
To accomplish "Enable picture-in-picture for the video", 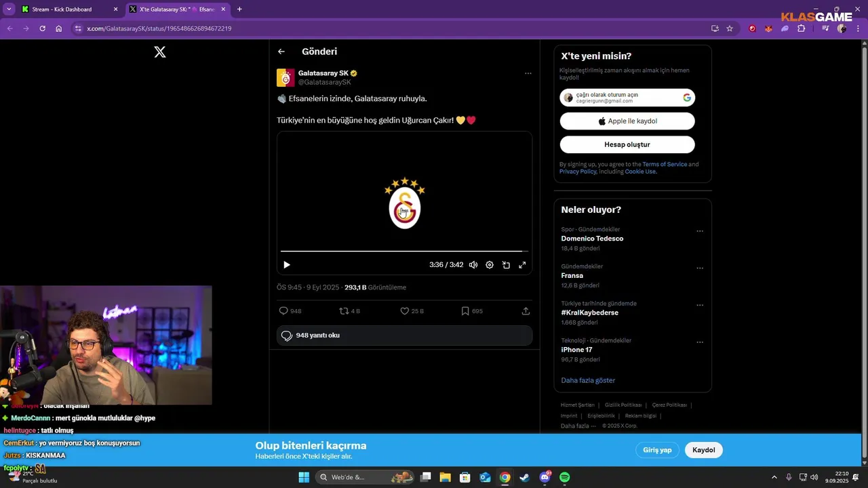I will tap(506, 265).
